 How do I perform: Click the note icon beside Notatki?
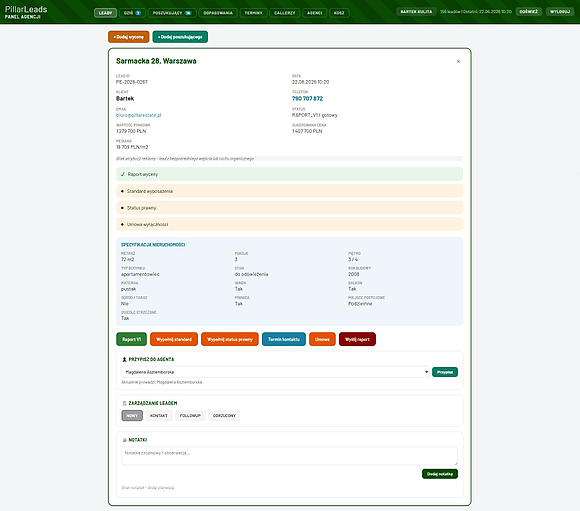point(124,440)
